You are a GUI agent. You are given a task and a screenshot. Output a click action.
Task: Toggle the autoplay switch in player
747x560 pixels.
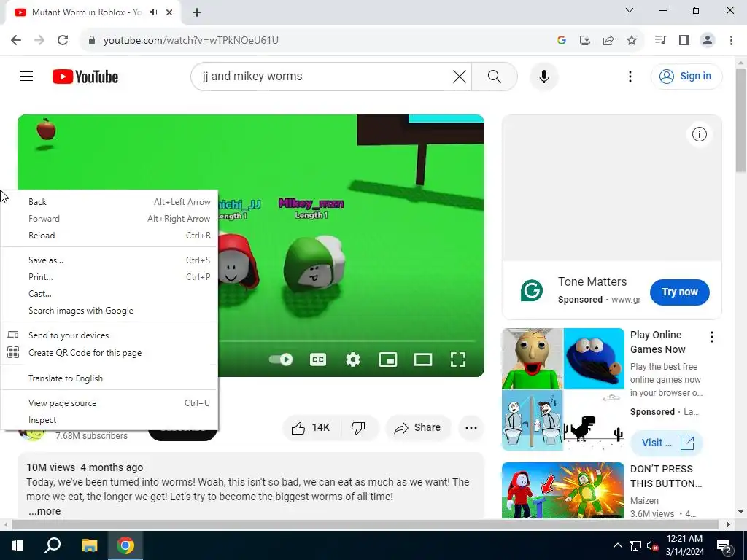pyautogui.click(x=281, y=359)
